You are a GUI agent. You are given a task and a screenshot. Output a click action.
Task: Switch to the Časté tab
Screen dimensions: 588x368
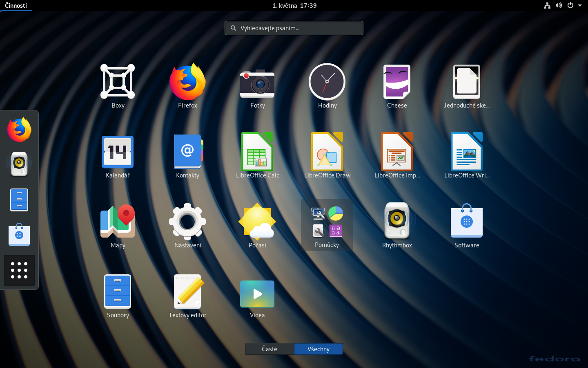click(x=269, y=349)
